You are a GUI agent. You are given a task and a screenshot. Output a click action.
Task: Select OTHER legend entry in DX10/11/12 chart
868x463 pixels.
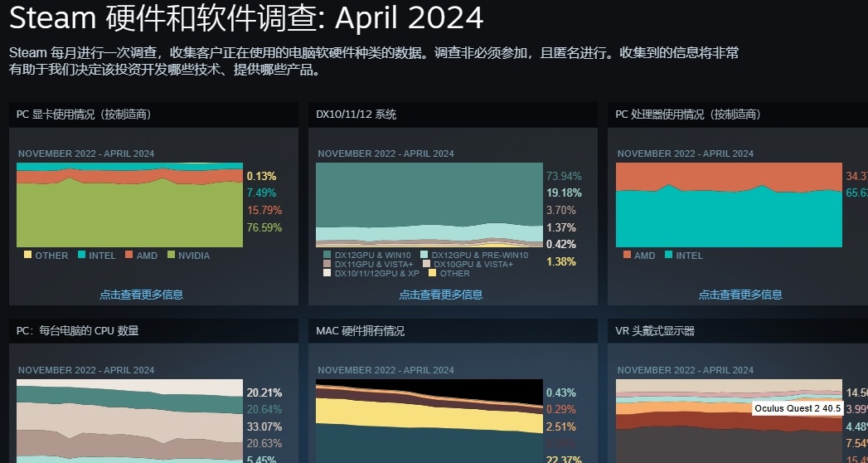pyautogui.click(x=449, y=273)
